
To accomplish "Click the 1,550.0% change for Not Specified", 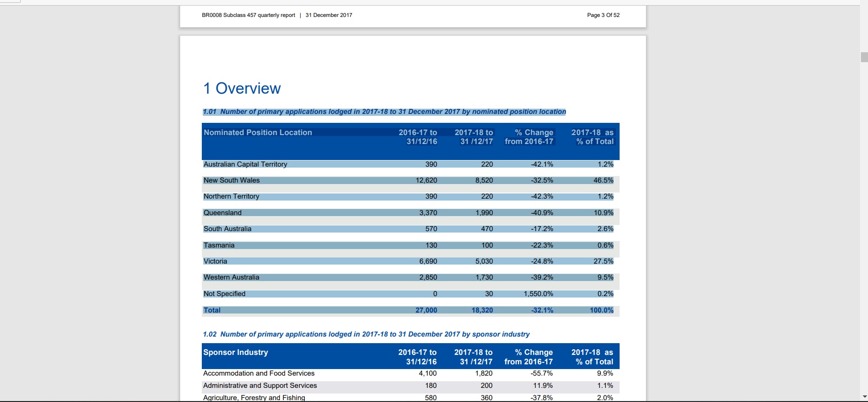I will (538, 294).
